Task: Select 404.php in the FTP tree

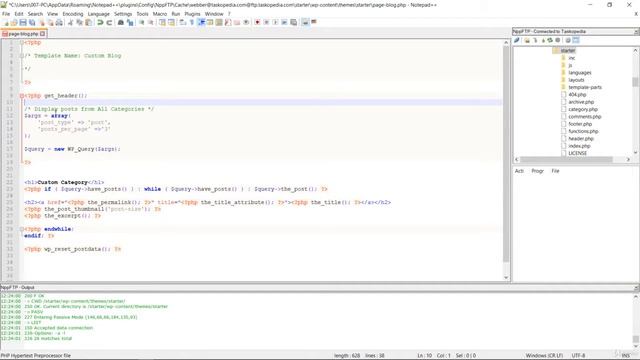Action: point(577,95)
